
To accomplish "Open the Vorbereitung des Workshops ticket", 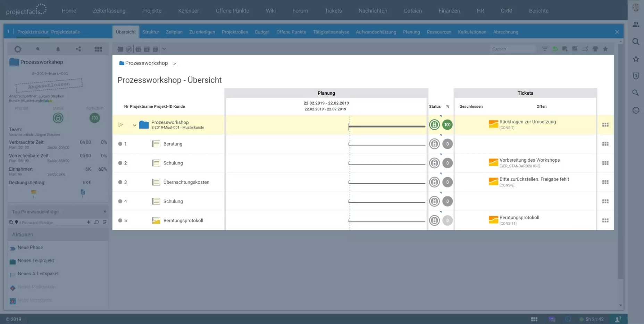I will point(529,160).
